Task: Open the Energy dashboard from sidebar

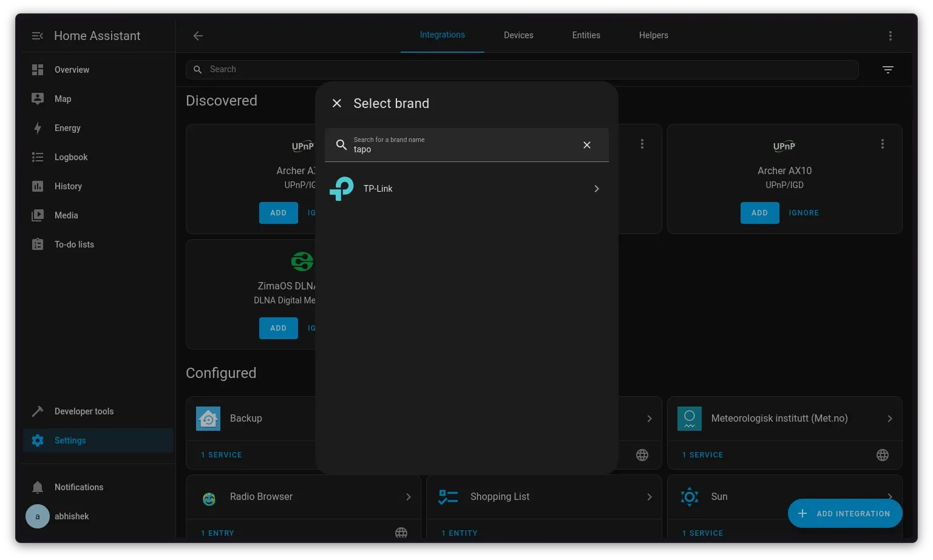Action: click(x=67, y=128)
